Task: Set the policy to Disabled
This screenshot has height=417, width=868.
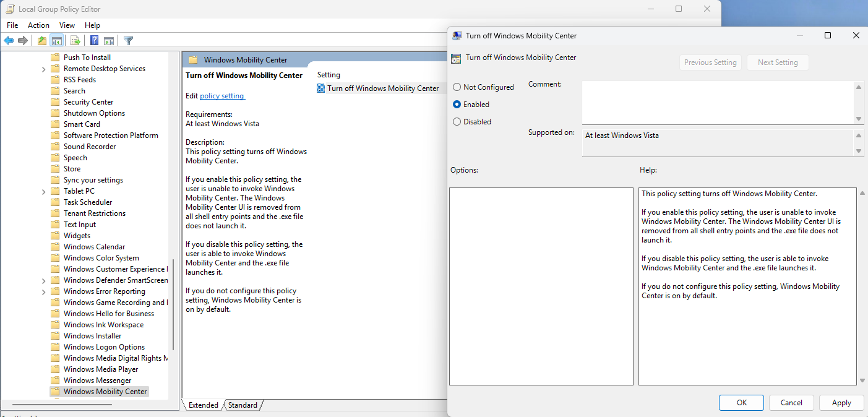Action: (x=457, y=122)
